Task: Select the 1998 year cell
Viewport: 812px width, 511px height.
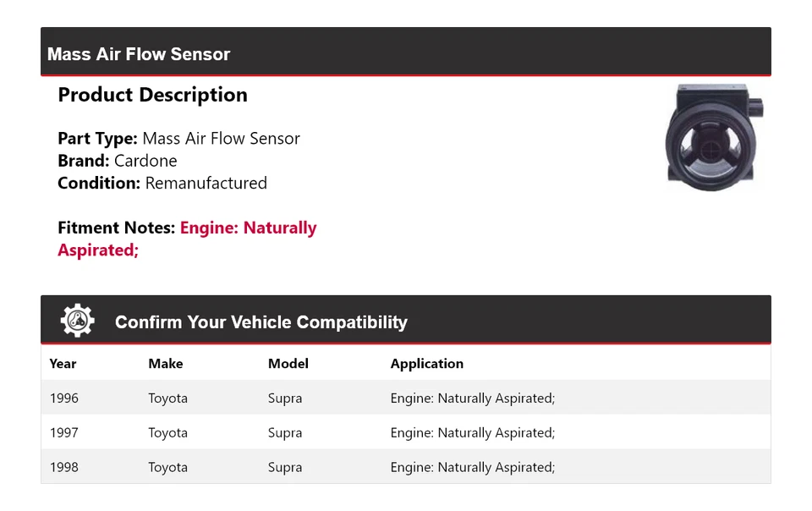Action: 63,467
